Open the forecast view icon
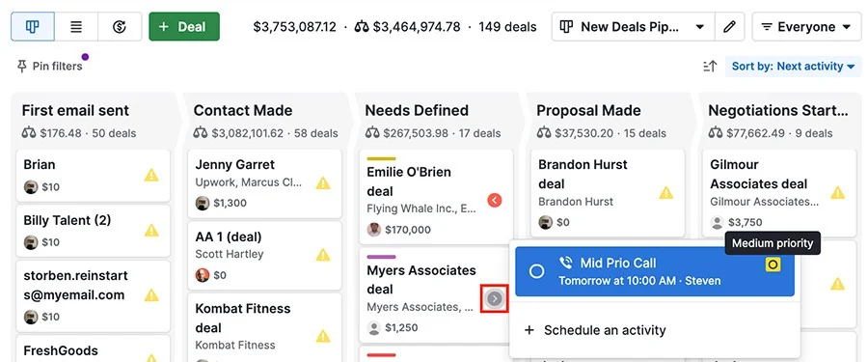 [120, 27]
